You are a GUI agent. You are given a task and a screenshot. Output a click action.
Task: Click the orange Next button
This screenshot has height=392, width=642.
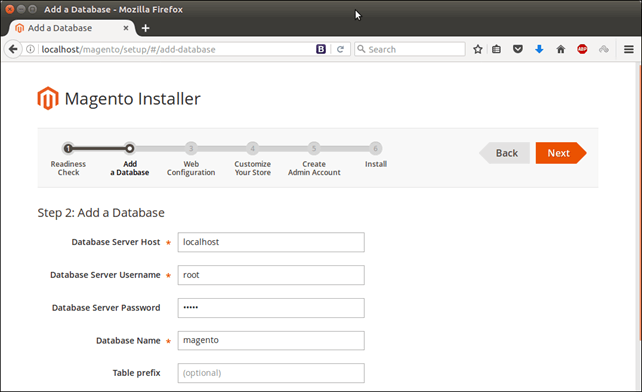click(561, 153)
